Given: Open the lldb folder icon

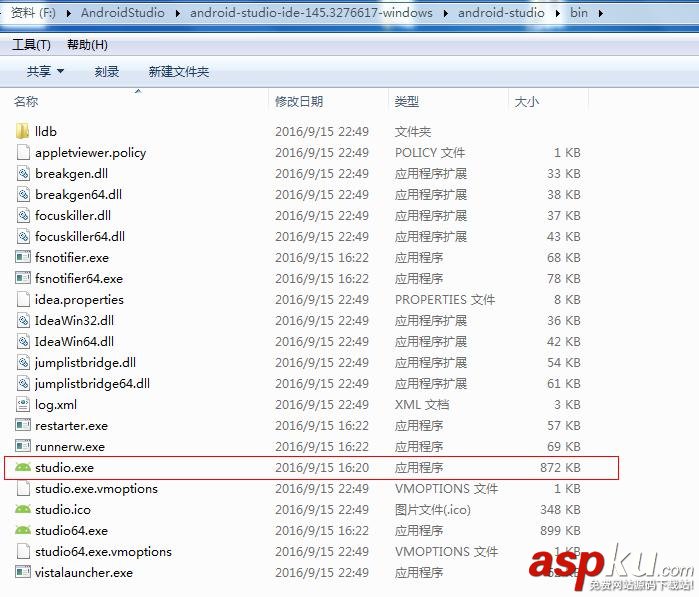Looking at the screenshot, I should pos(23,132).
